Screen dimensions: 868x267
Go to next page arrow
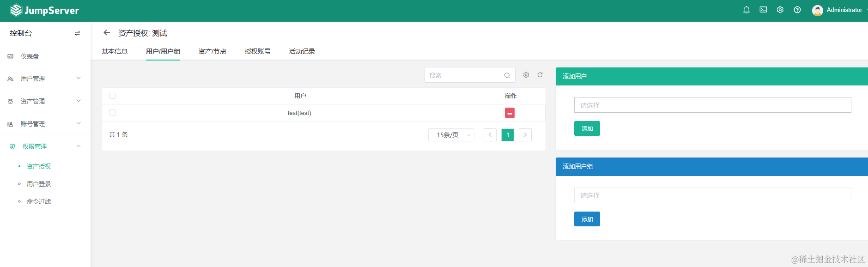tap(525, 135)
